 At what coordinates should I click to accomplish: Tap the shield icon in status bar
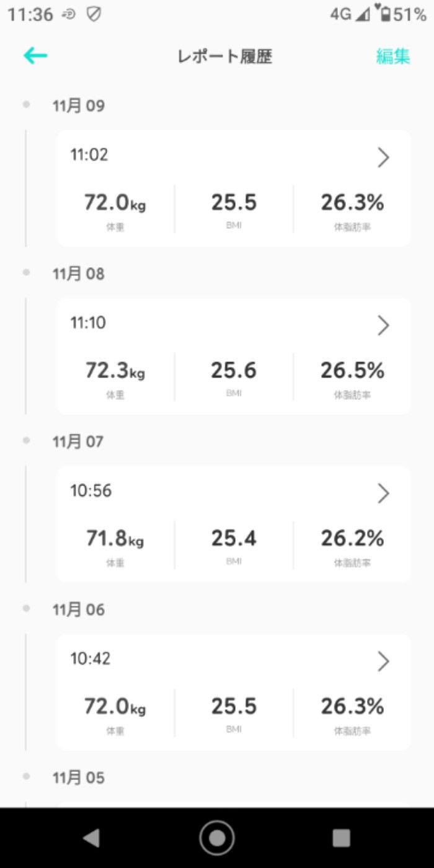coord(94,15)
